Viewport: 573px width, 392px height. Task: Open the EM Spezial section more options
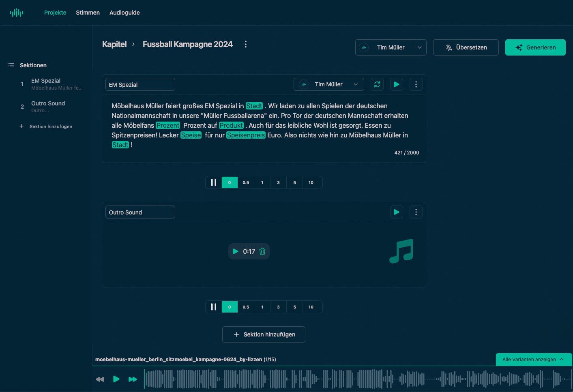pos(416,84)
